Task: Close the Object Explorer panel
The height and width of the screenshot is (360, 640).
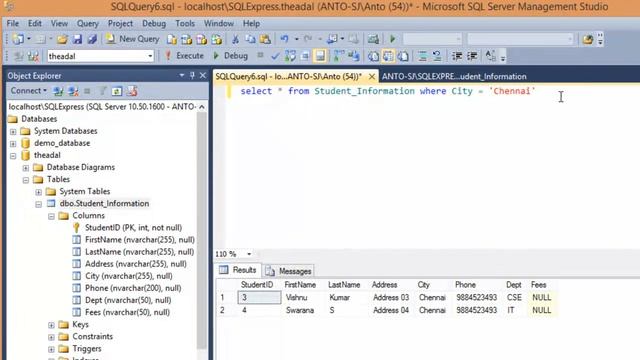Action: [x=203, y=76]
